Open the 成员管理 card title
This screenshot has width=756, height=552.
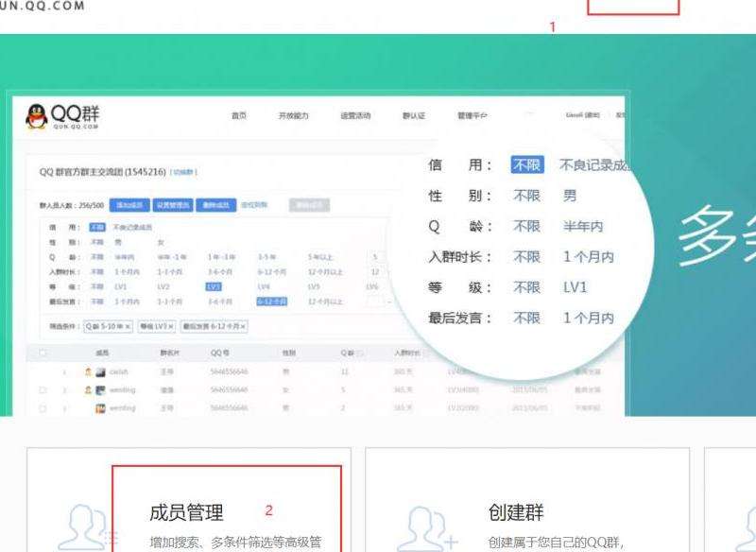click(x=186, y=512)
